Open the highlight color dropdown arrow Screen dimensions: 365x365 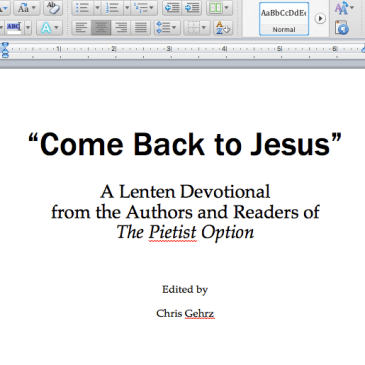click(28, 27)
